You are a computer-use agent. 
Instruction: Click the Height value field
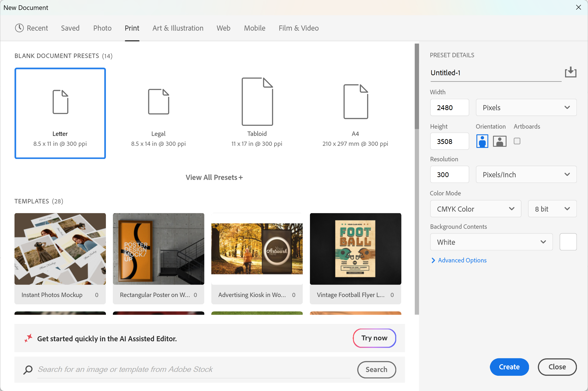[449, 141]
